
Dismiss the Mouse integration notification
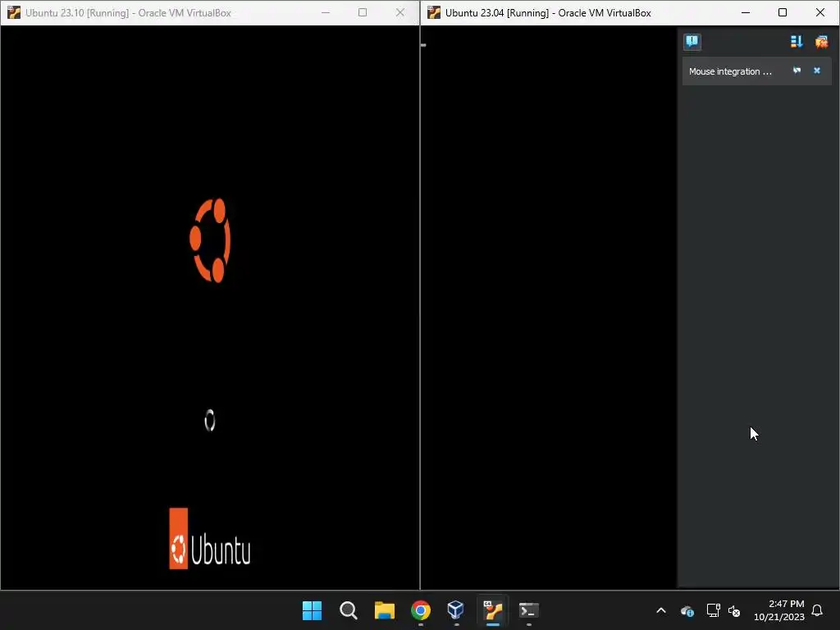point(817,71)
